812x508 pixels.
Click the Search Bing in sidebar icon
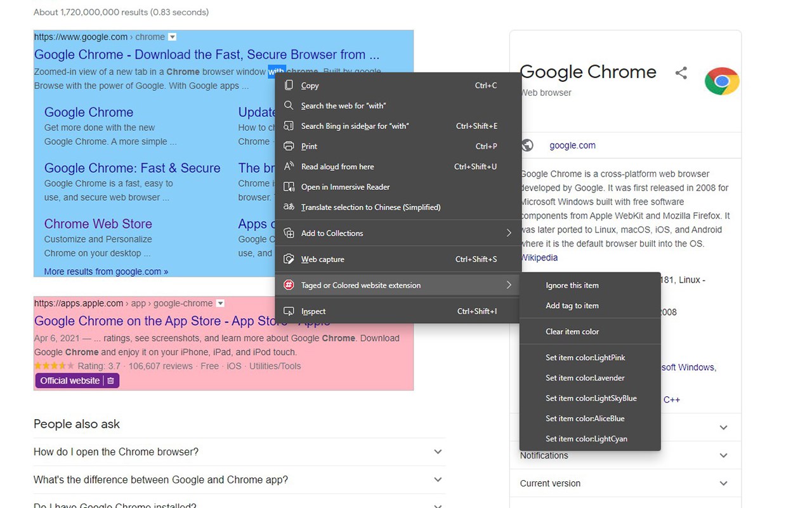(289, 126)
